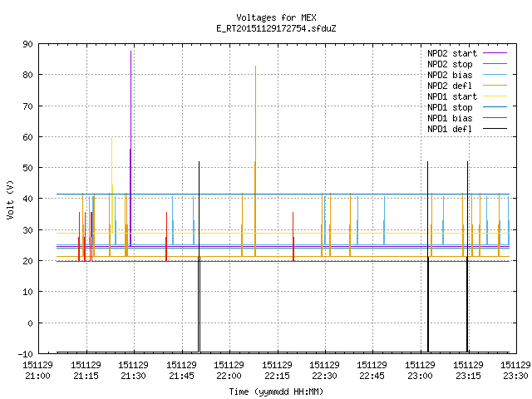Click the x-axis tick label 21:30

[x=133, y=377]
